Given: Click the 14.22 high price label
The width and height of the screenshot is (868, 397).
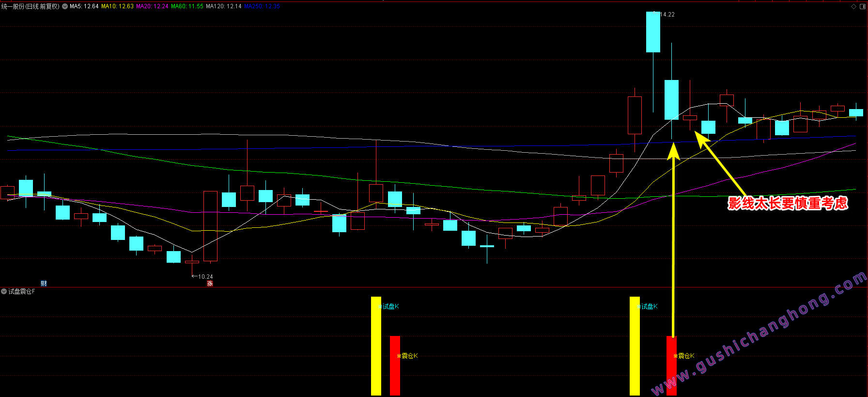Looking at the screenshot, I should (x=667, y=15).
